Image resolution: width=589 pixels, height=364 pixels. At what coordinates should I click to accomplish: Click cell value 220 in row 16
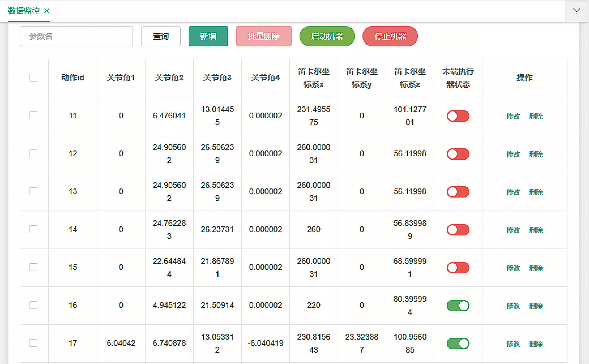coord(314,305)
